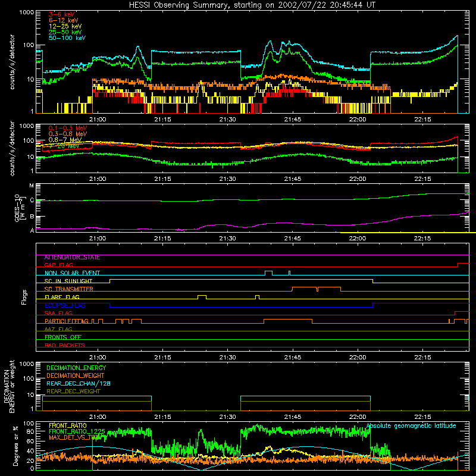Click the Absolute geomagnetic latitude label

point(411,426)
